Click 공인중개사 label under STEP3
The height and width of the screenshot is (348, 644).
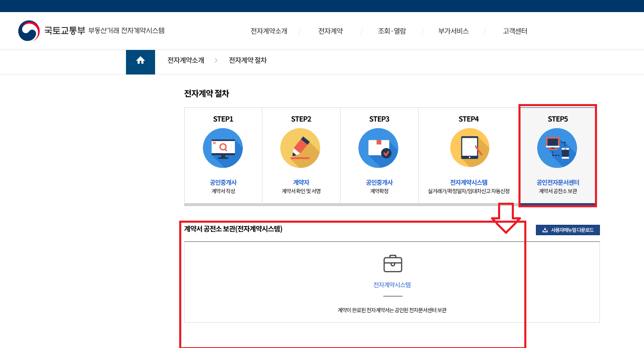pyautogui.click(x=379, y=182)
